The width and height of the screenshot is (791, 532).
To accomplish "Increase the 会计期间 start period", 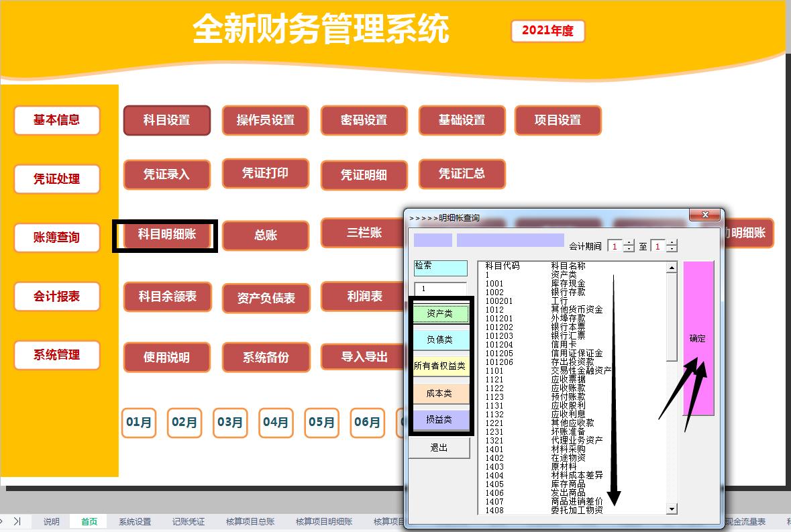I will coord(629,243).
